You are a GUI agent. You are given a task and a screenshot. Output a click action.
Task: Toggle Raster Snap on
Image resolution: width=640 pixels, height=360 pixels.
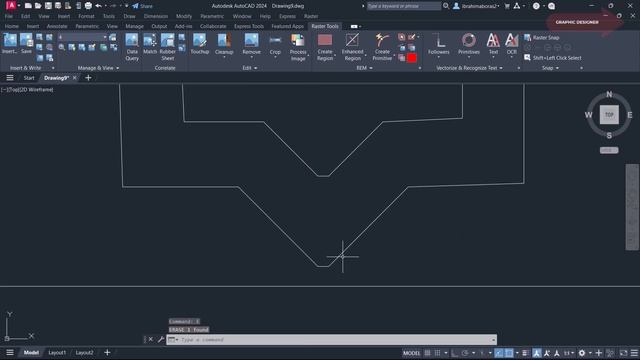coord(542,38)
